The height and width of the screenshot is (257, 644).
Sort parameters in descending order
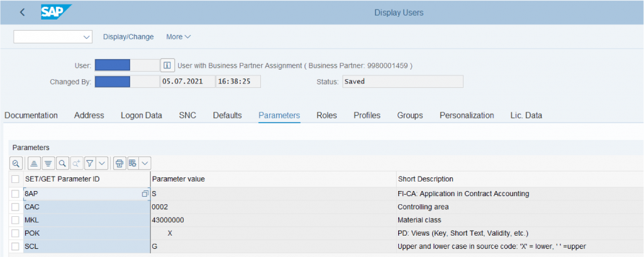(48, 163)
